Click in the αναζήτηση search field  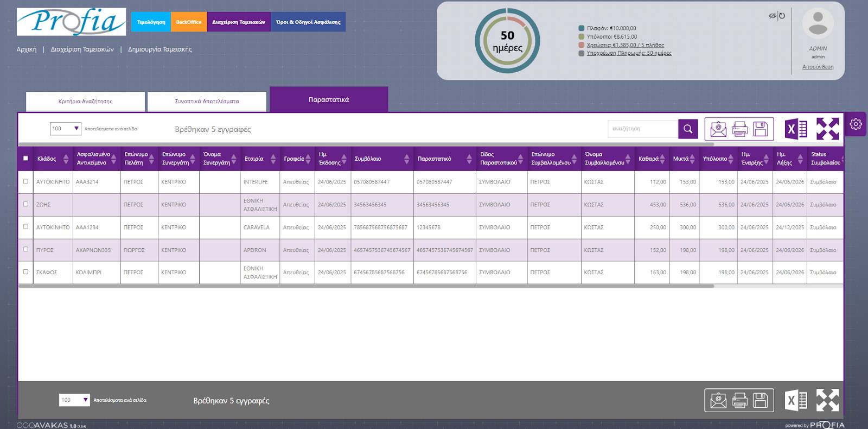[642, 129]
